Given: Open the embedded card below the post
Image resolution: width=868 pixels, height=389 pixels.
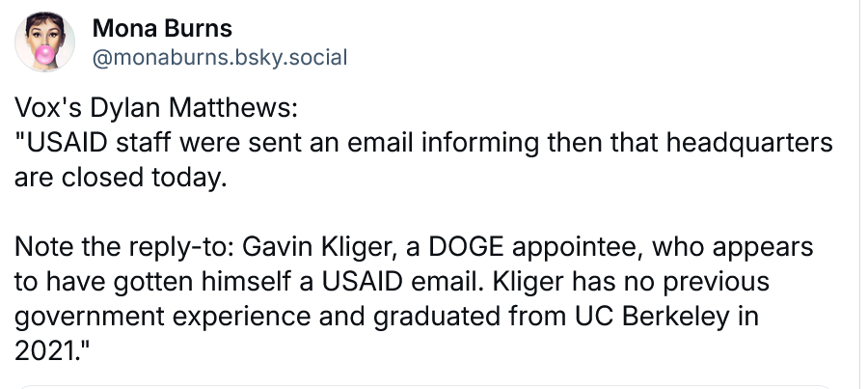Looking at the screenshot, I should coord(424,386).
